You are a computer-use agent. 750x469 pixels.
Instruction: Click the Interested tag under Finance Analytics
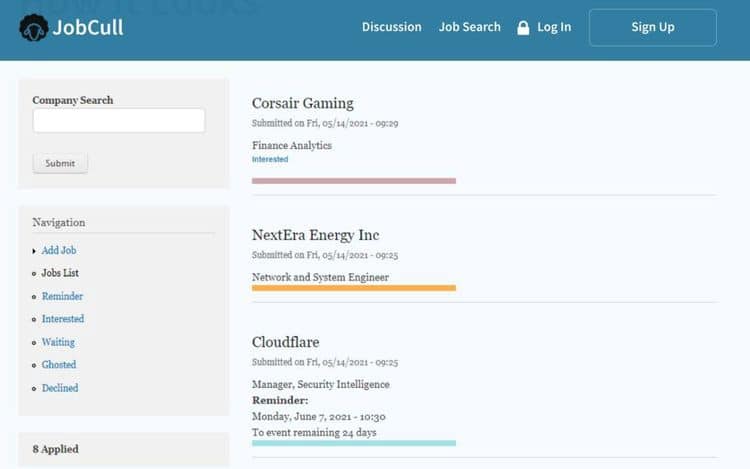[x=270, y=159]
